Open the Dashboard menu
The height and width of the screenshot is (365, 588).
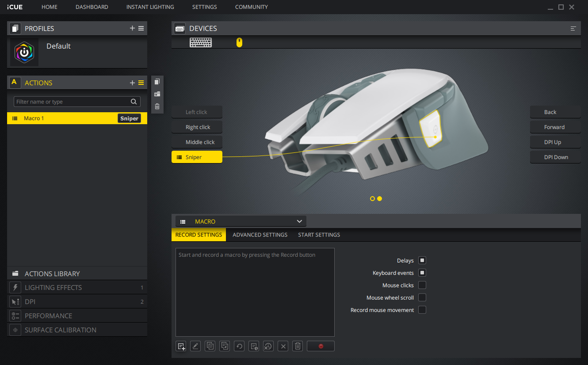click(x=92, y=7)
